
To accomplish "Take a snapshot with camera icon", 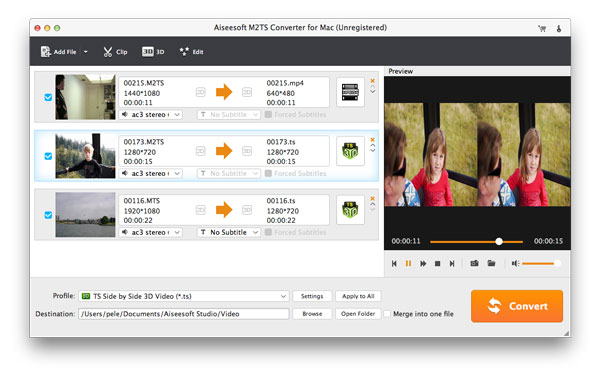I will (474, 263).
